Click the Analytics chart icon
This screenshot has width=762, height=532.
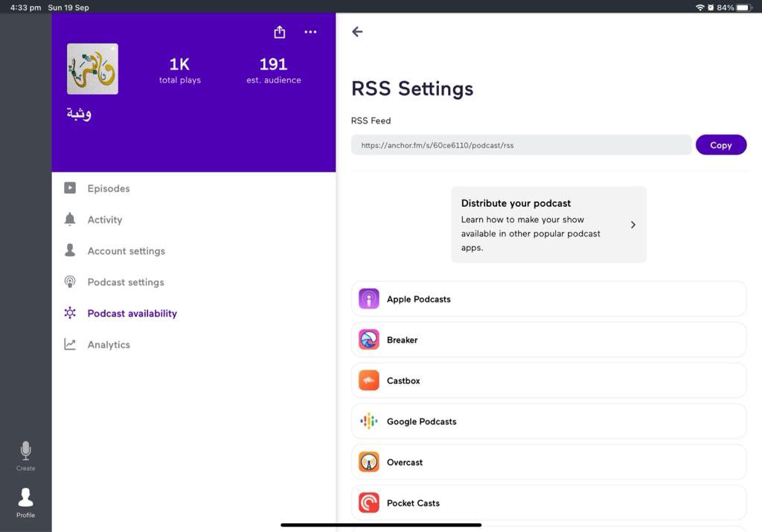pyautogui.click(x=70, y=344)
